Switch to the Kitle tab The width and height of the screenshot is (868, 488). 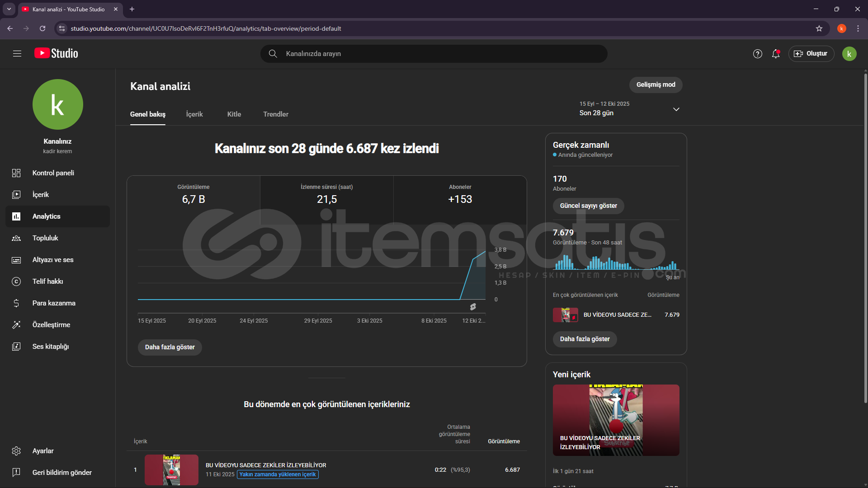tap(234, 114)
